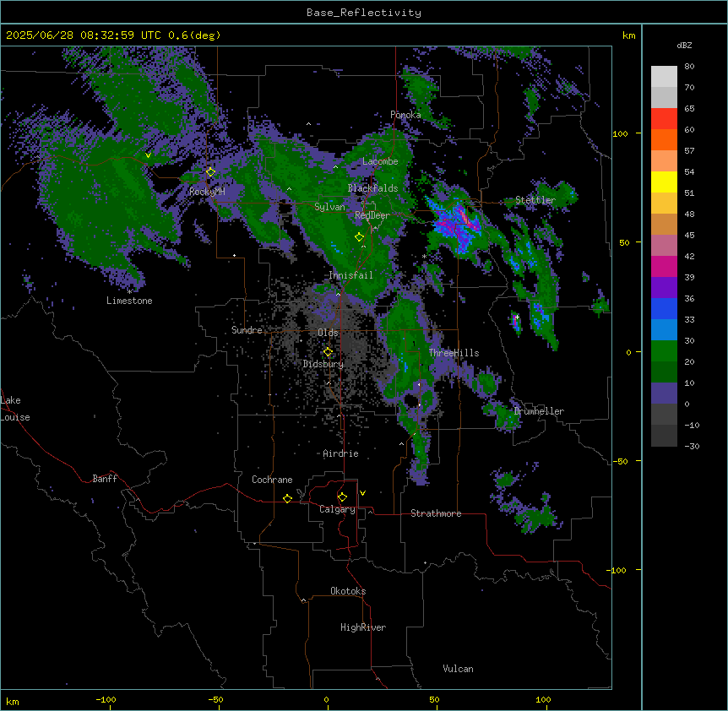The width and height of the screenshot is (728, 711).
Task: Click the yellow diamond marker above Calgary label
Action: tap(342, 497)
